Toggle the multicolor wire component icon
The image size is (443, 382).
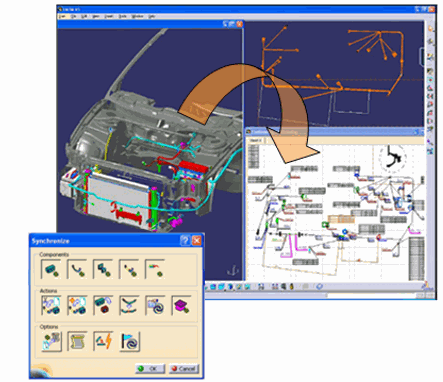point(155,269)
